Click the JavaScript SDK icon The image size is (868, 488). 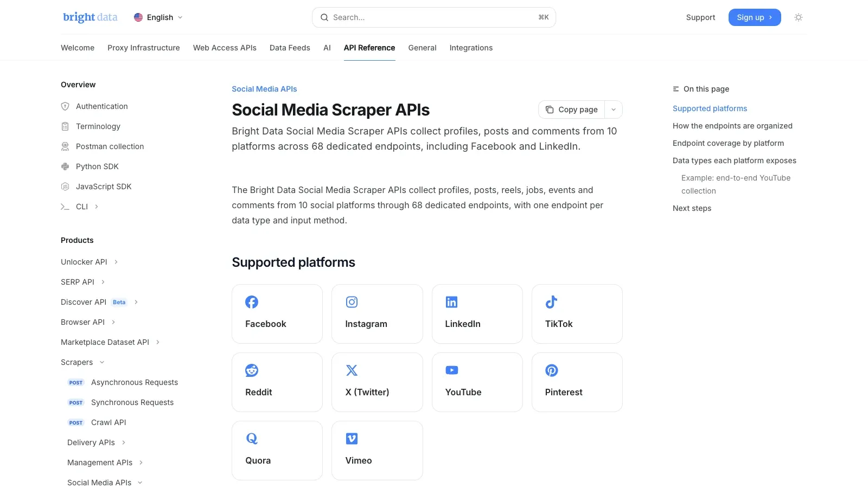65,187
